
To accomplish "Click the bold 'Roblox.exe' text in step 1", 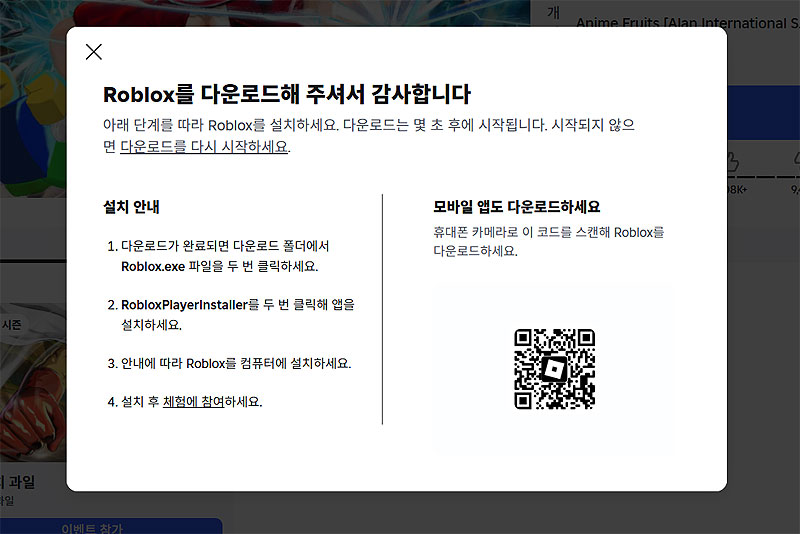I will pyautogui.click(x=153, y=266).
